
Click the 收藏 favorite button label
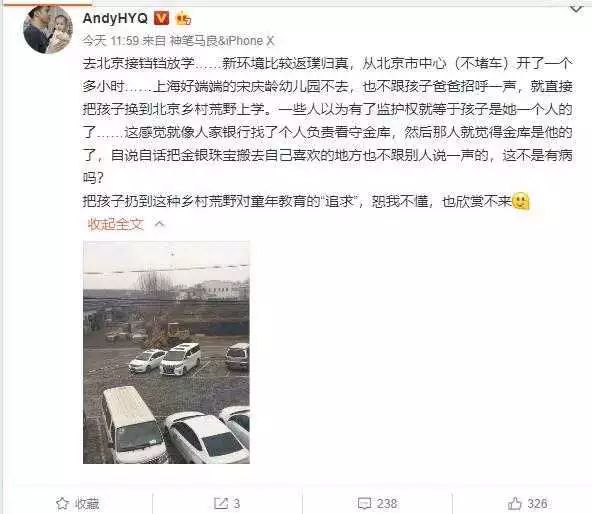(87, 503)
